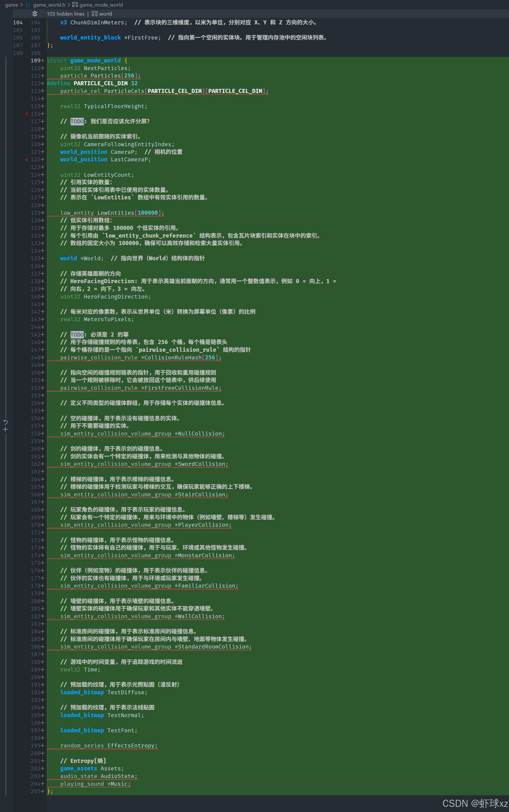Image resolution: width=509 pixels, height=812 pixels.
Task: Click the 100000 array size literal
Action: tap(147, 213)
